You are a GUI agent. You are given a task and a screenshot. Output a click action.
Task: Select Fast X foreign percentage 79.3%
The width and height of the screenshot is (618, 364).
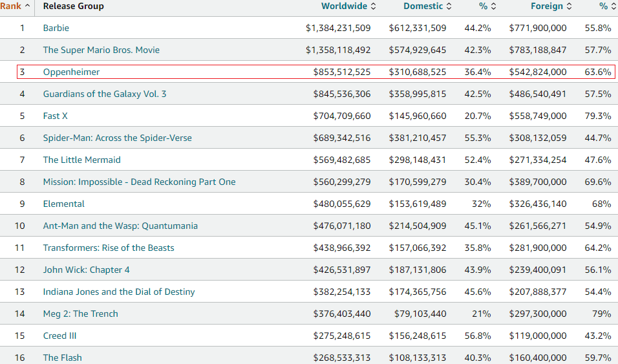pyautogui.click(x=598, y=116)
